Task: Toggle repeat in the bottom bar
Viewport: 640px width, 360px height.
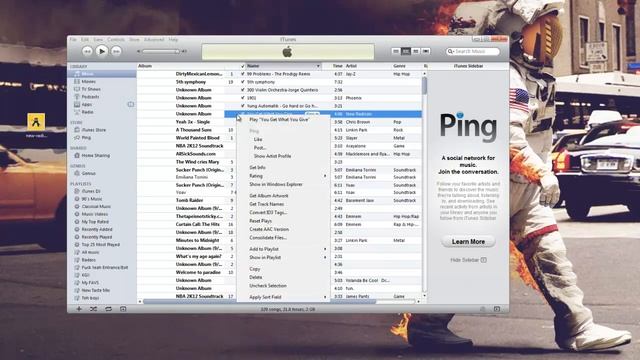Action: [108, 309]
